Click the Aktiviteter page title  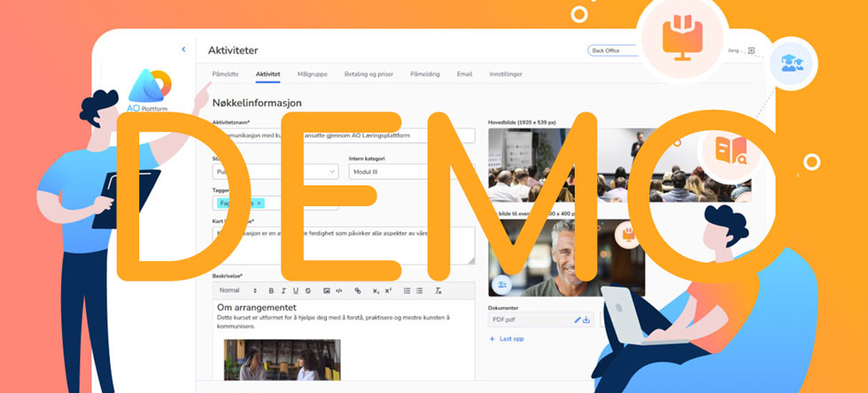click(233, 50)
